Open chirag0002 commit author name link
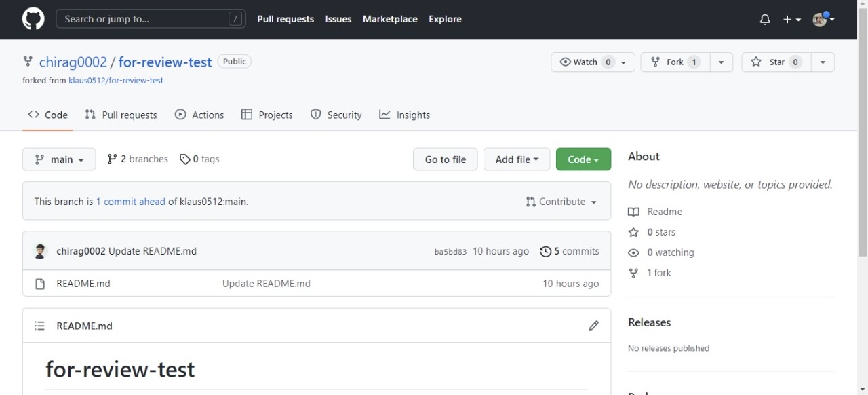 (x=81, y=251)
